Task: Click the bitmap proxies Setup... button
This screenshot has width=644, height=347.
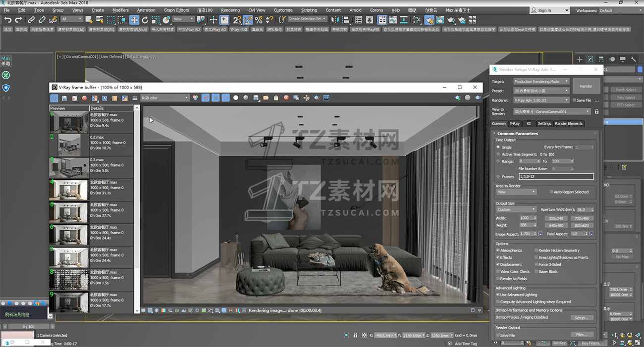Action: point(582,318)
